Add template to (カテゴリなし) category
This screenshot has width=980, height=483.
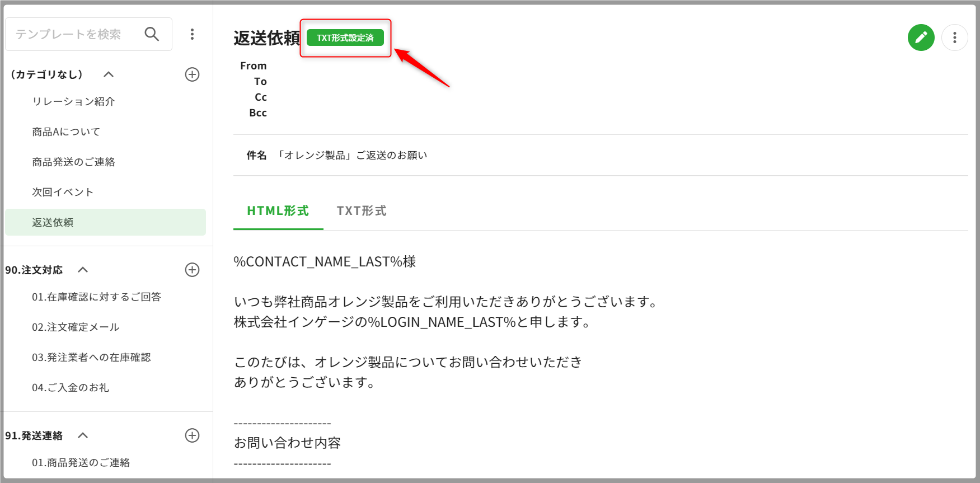click(x=192, y=74)
